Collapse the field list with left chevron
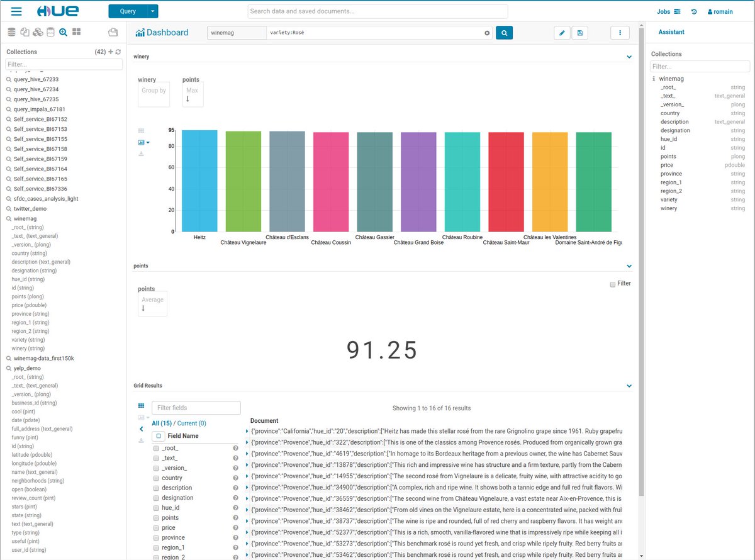 pyautogui.click(x=141, y=429)
